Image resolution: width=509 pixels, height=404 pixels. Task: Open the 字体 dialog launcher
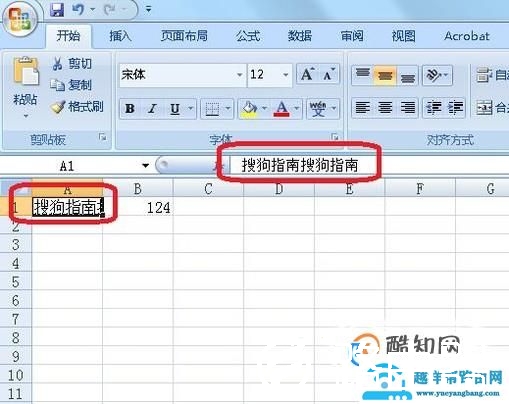click(335, 137)
